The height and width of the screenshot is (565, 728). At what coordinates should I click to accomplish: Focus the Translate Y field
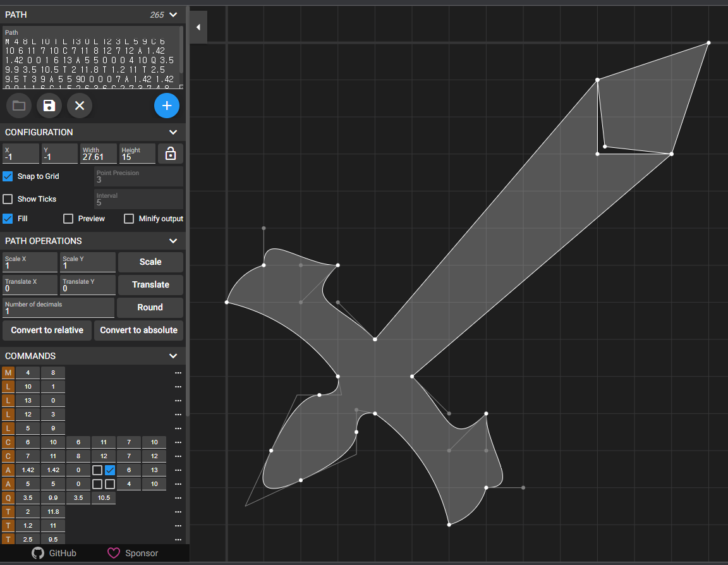click(x=88, y=285)
